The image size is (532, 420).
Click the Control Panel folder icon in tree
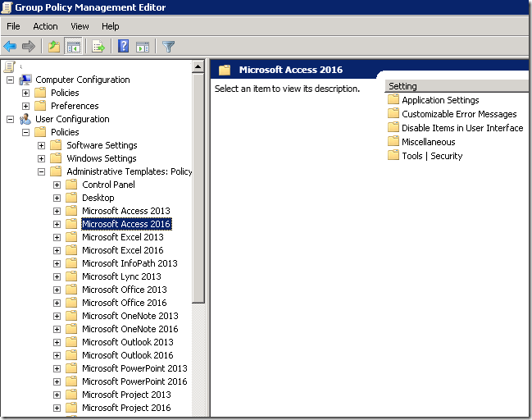(x=71, y=185)
